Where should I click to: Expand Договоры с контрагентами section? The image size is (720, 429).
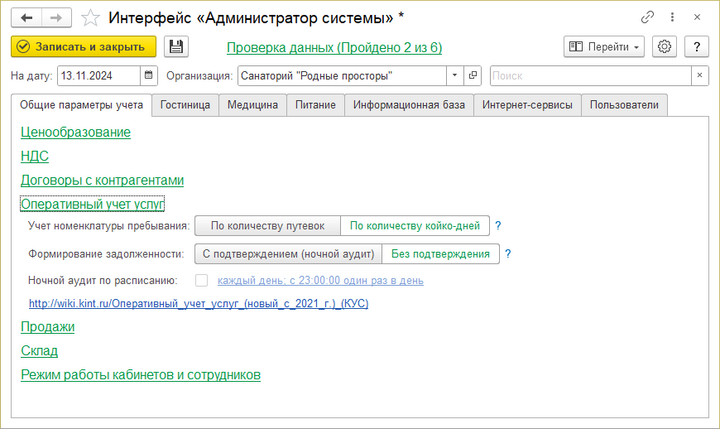pyautogui.click(x=102, y=180)
